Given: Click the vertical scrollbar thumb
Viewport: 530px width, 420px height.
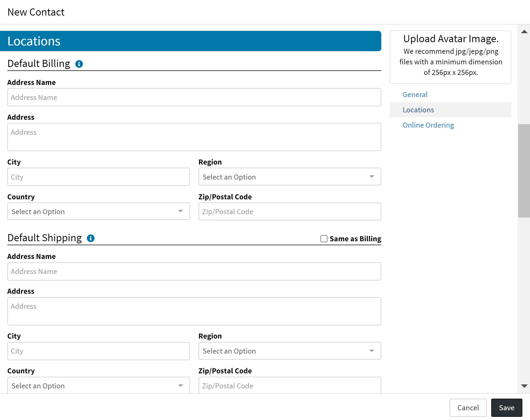Looking at the screenshot, I should click(524, 171).
